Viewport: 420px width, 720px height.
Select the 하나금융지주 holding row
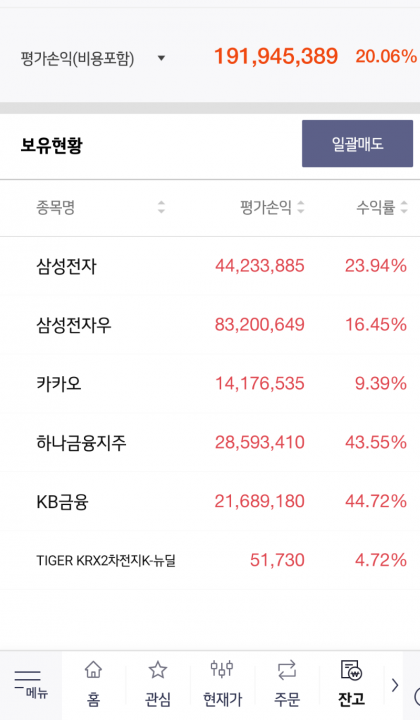pos(210,442)
